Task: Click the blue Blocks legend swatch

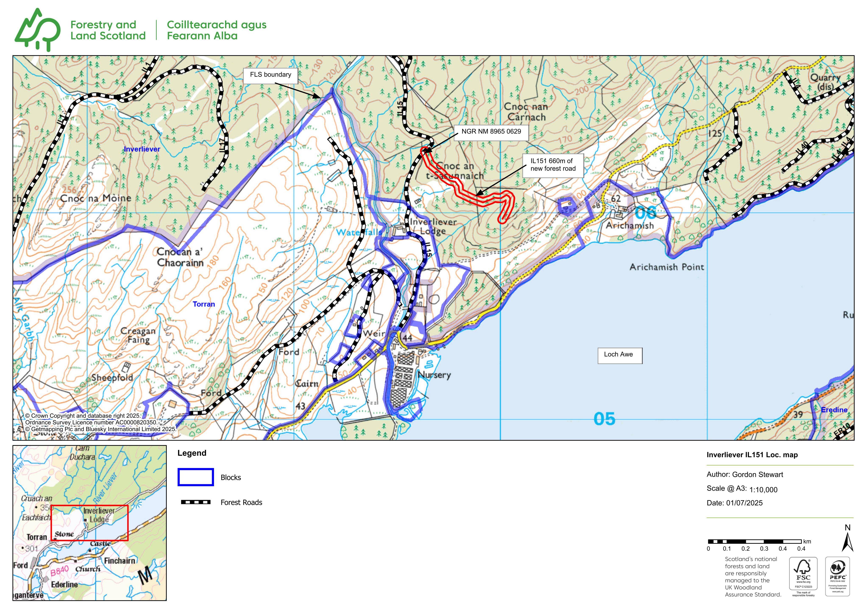Action: click(x=195, y=477)
